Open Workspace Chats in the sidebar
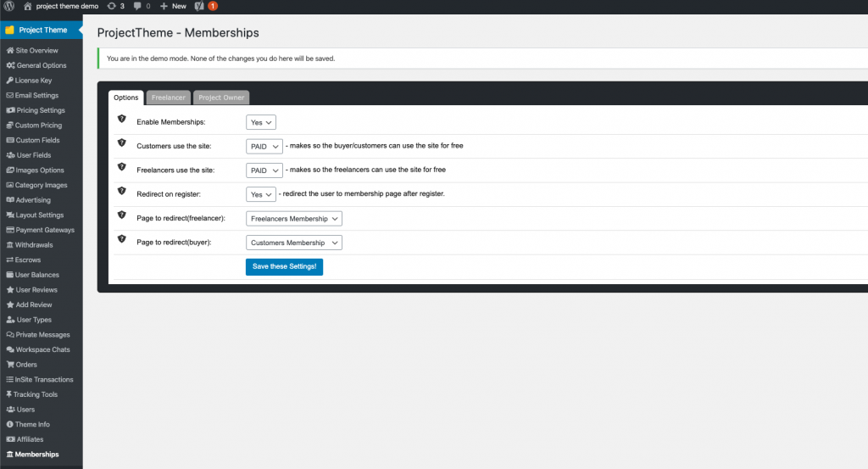Viewport: 868px width, 469px height. (42, 349)
